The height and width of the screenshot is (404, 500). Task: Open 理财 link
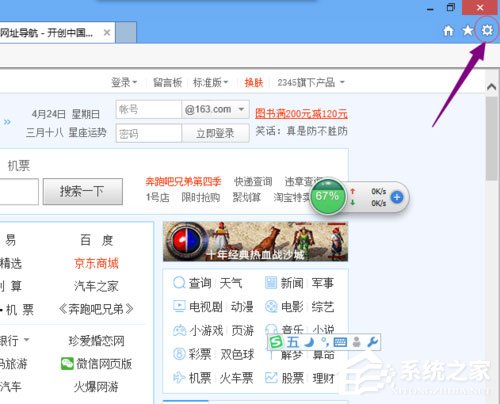[x=323, y=378]
